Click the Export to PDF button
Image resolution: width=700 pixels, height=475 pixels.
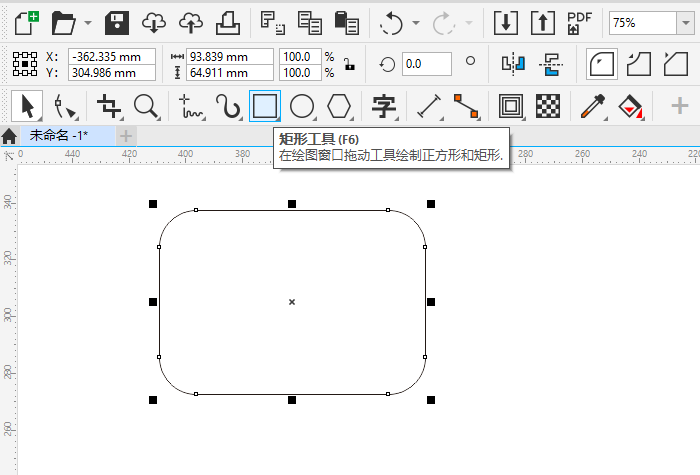[578, 22]
